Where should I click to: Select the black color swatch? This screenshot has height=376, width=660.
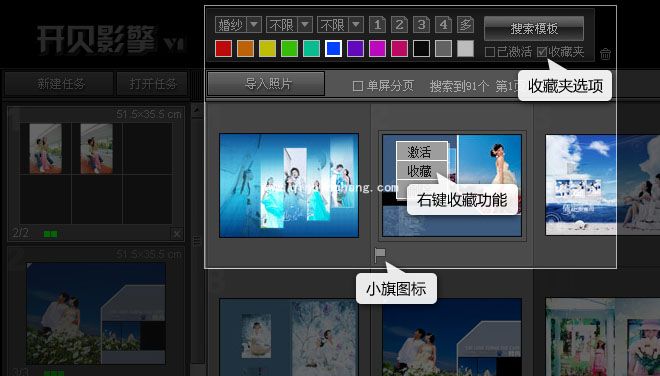(x=421, y=49)
